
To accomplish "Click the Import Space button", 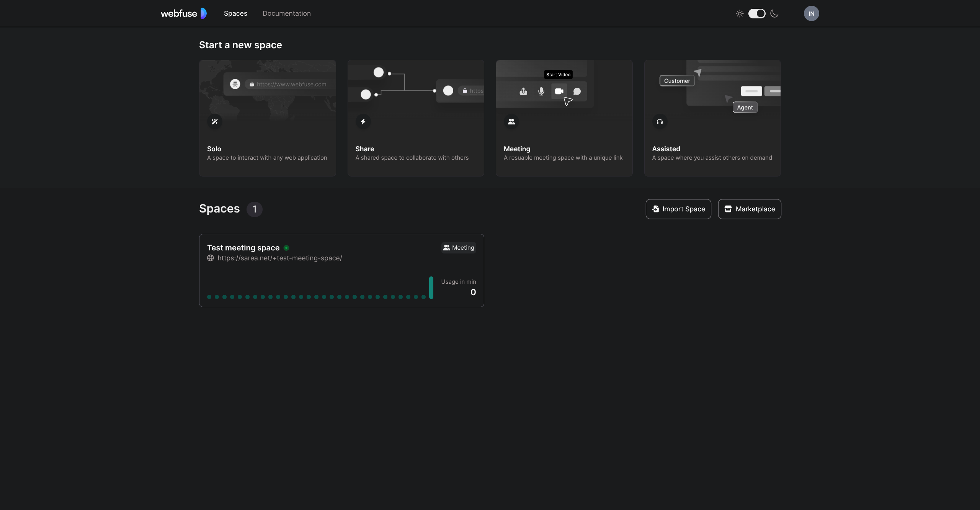I will [678, 209].
